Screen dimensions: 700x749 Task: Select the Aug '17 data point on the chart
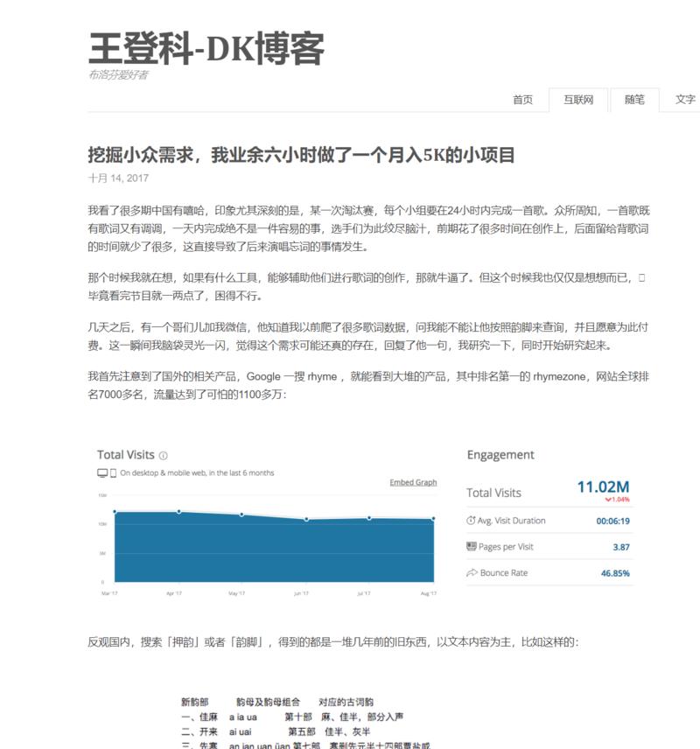click(x=431, y=518)
